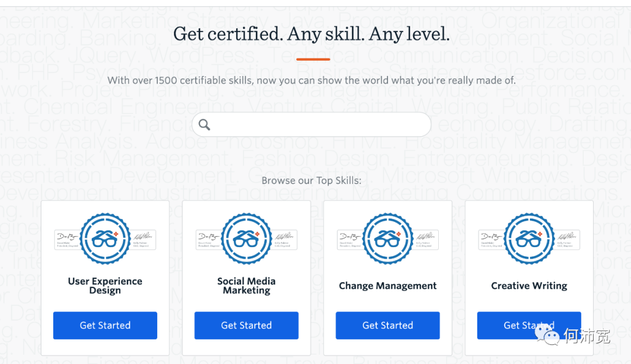Click the 'Get certified. Any skill.' headline
This screenshot has height=364, width=631.
pos(311,34)
